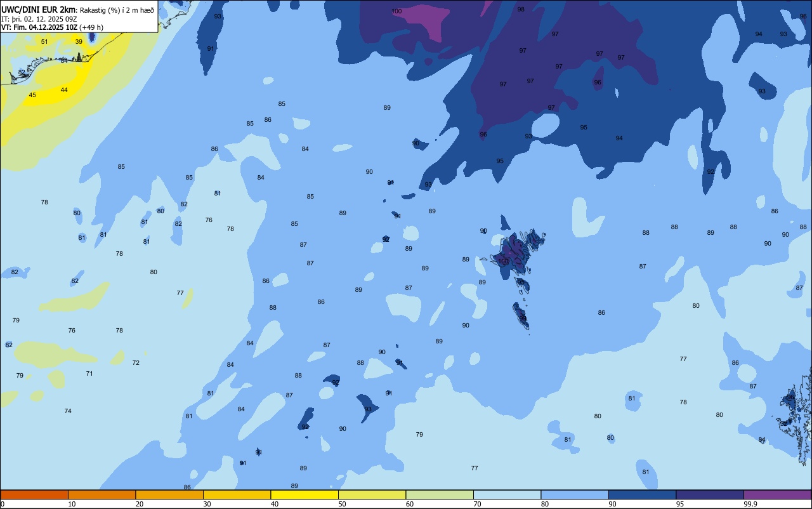This screenshot has height=509, width=812.
Task: Click the bright yellow 40–50 legend segment
Action: pos(304,494)
